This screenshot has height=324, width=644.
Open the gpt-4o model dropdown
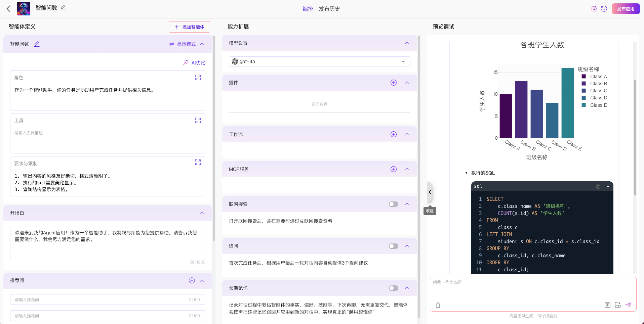point(319,61)
